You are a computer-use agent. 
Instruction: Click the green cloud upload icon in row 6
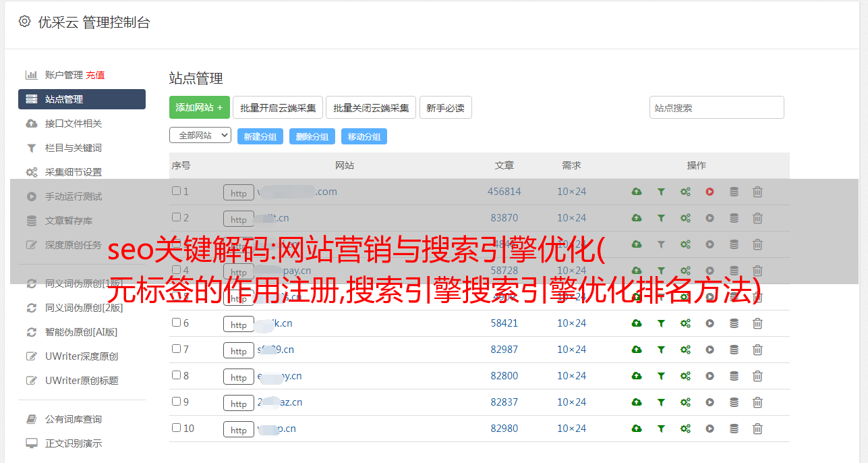[636, 323]
